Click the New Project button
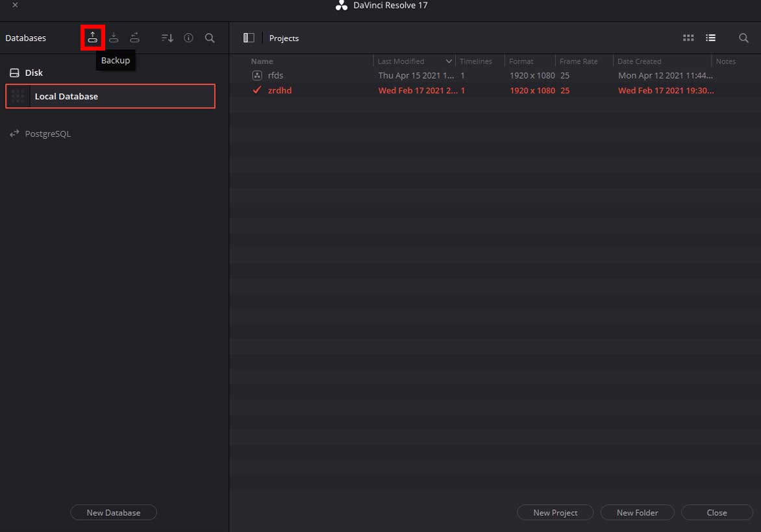This screenshot has width=761, height=532. click(x=555, y=513)
